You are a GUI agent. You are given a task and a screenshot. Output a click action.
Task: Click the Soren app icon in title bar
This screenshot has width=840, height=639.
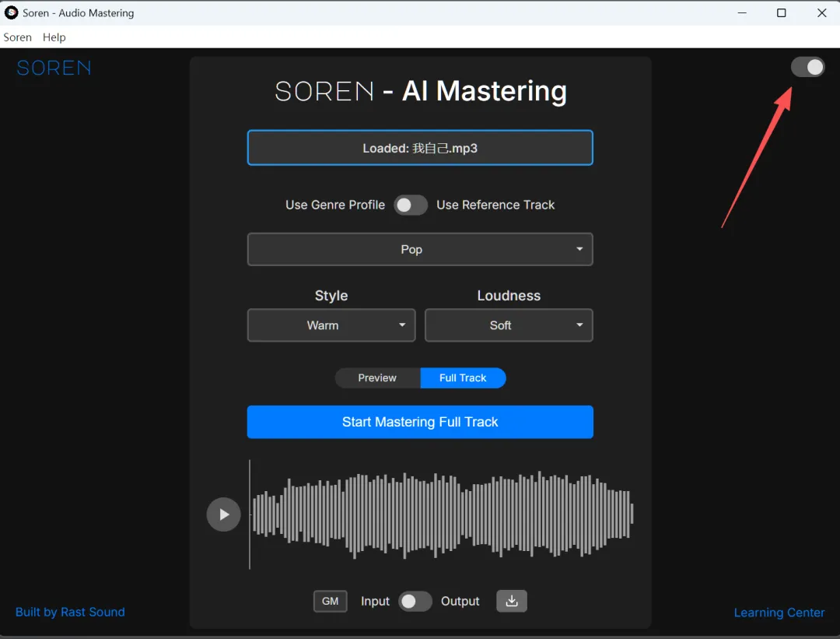pos(11,12)
